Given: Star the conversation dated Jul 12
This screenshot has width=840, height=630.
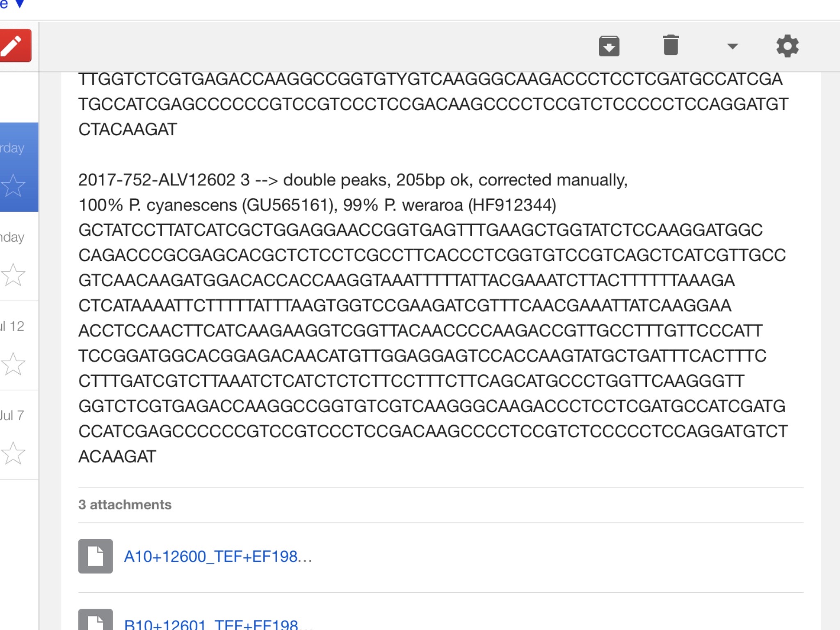Looking at the screenshot, I should [13, 364].
